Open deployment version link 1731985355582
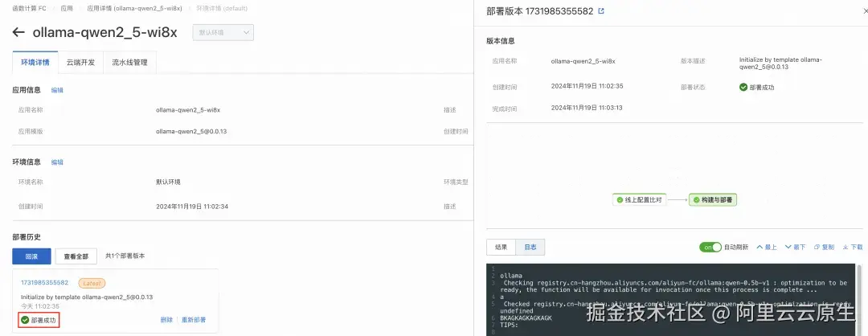This screenshot has height=336, width=868. (44, 283)
